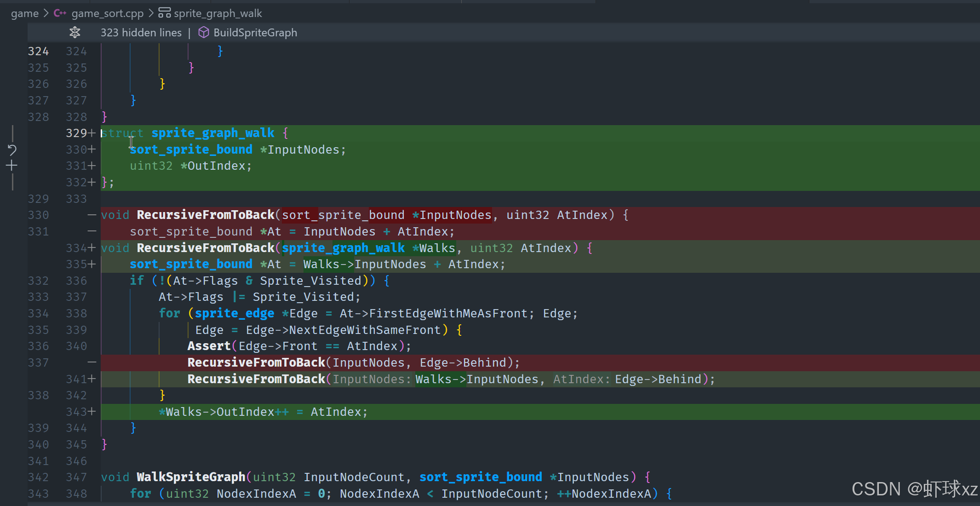Click the minus marker on line 337
The image size is (980, 506).
tap(92, 362)
